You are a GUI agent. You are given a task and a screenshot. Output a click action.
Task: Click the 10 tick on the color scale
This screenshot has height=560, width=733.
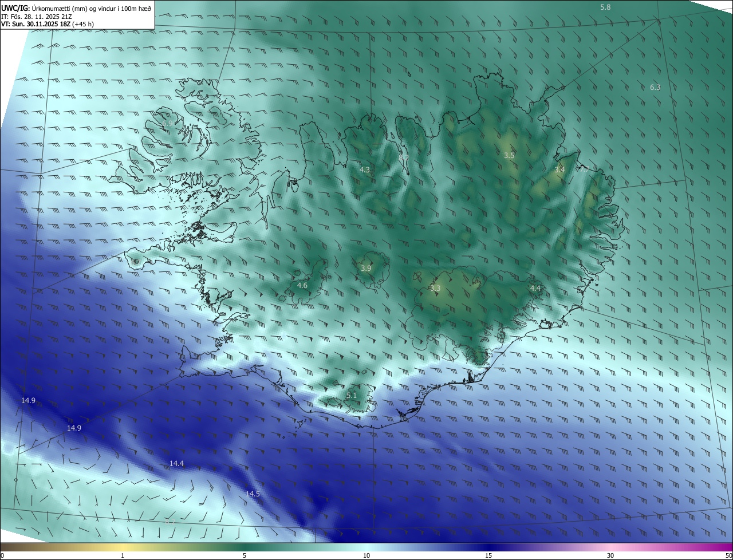coord(366,555)
